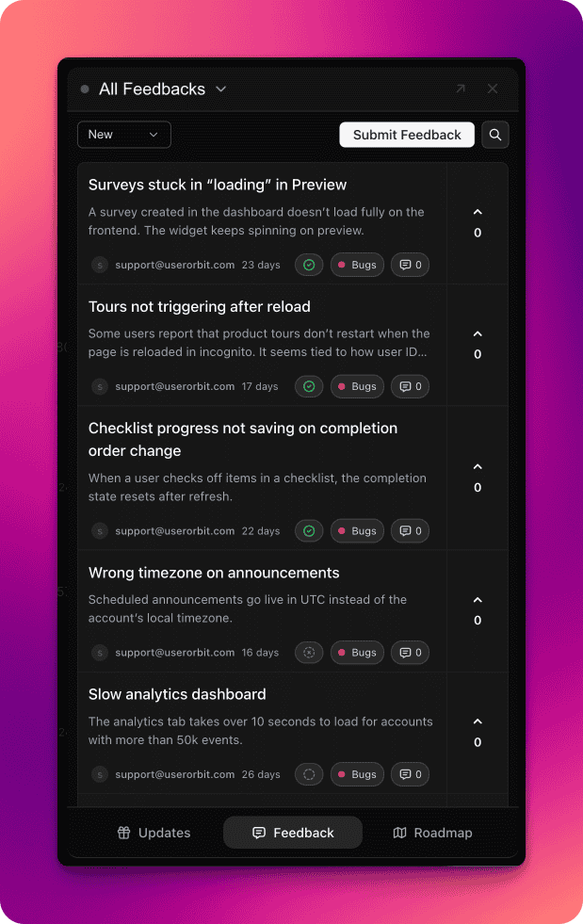Open comments on Checklist progress feedback

[410, 531]
